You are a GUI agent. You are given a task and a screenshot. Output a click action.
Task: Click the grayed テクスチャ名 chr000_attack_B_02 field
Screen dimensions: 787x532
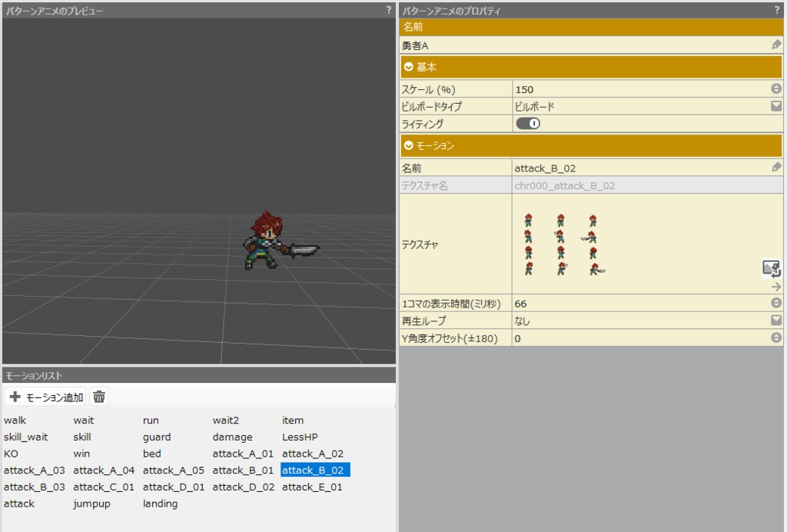[x=647, y=186]
